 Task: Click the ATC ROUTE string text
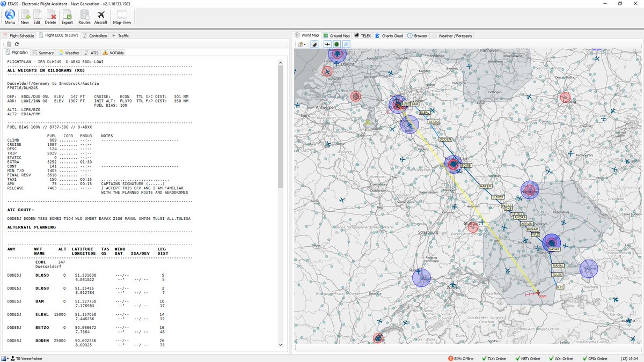[x=99, y=219]
